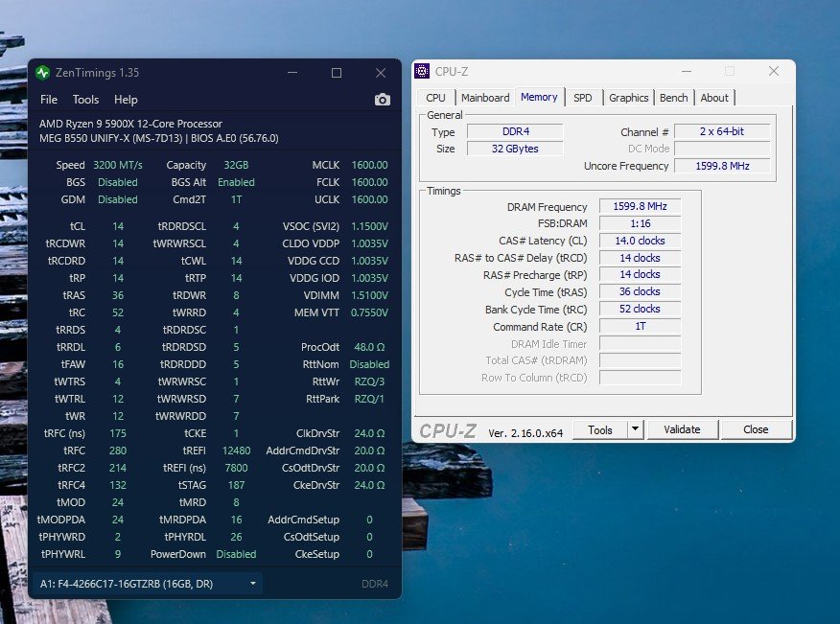The image size is (840, 624).
Task: Click the RttPark value RZQ/1
Action: click(x=369, y=399)
